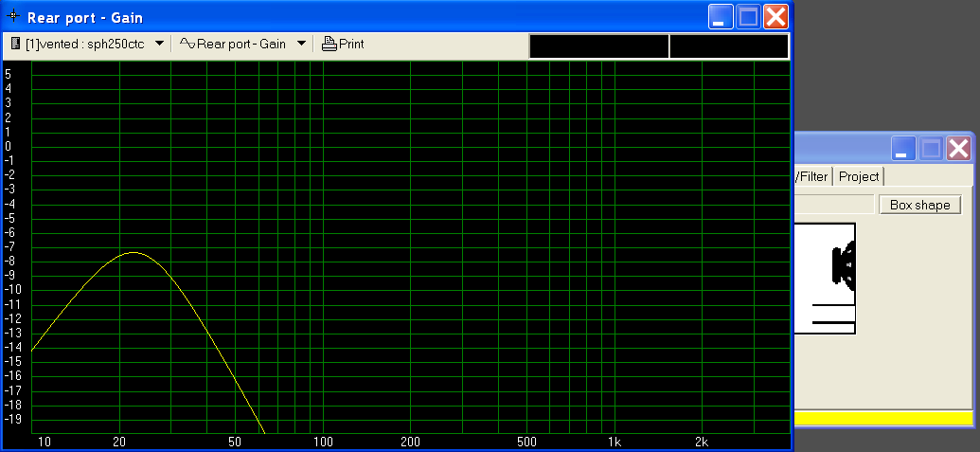Click the Print label on the toolbar

(351, 45)
